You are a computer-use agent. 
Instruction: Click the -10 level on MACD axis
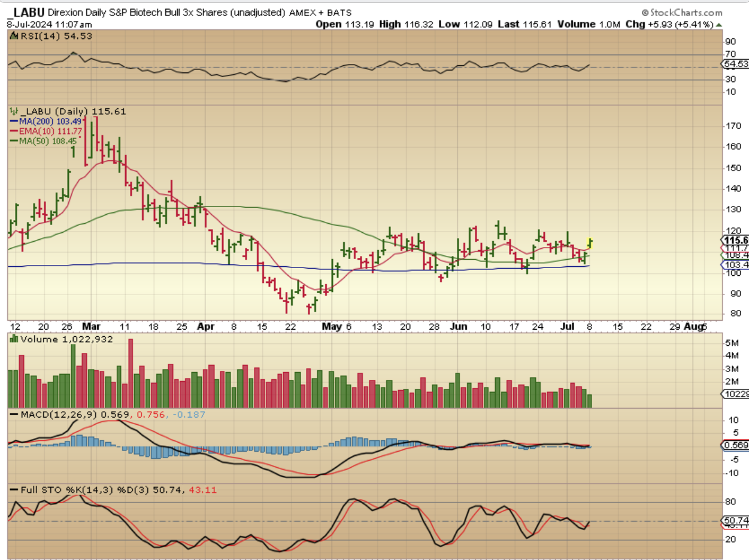[731, 473]
